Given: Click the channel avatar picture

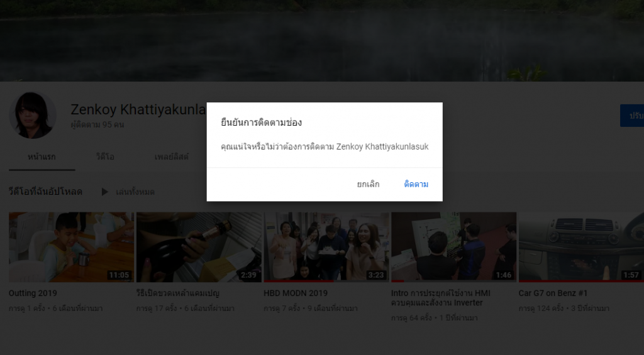Looking at the screenshot, I should [x=33, y=116].
